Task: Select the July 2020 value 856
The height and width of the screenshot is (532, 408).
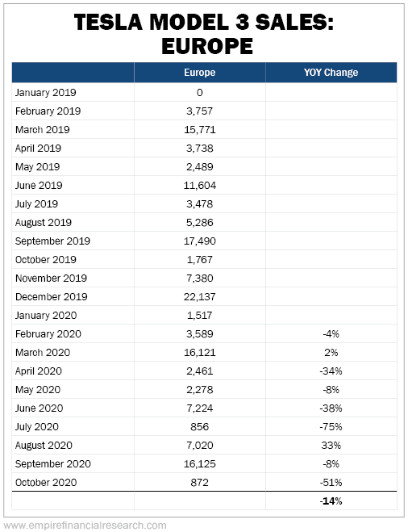Action: pos(200,427)
